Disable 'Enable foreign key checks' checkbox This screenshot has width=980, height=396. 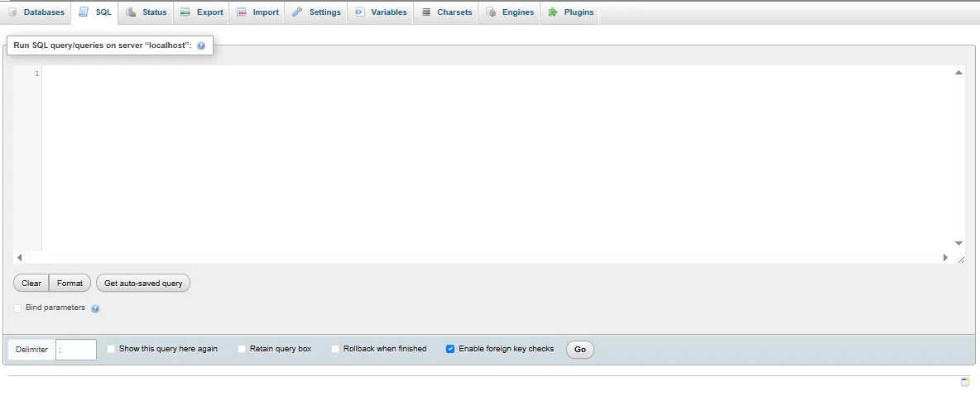[x=450, y=349]
